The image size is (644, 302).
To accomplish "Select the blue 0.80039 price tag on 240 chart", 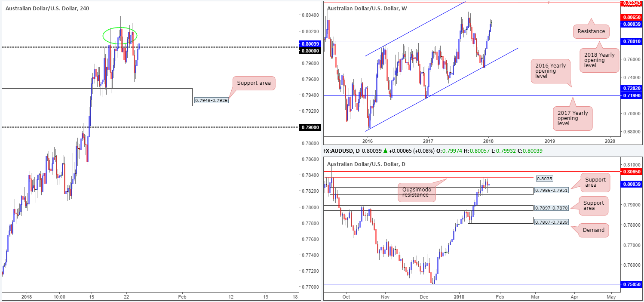I will (310, 44).
